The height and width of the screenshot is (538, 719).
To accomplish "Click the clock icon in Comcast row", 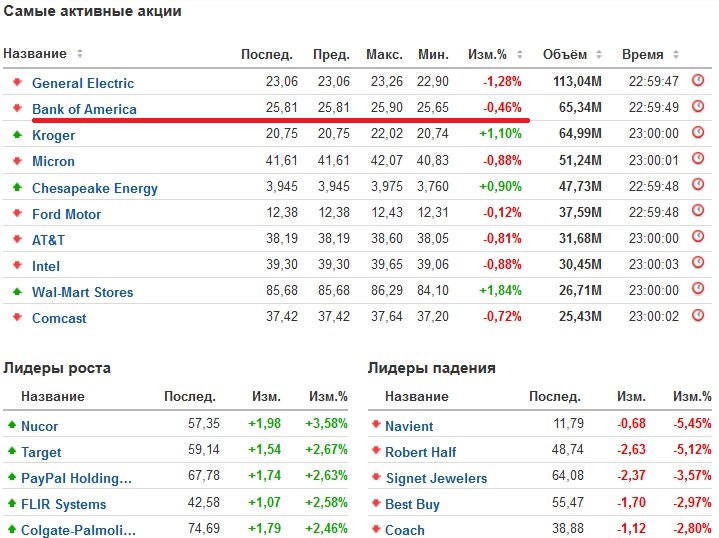I will [x=698, y=317].
